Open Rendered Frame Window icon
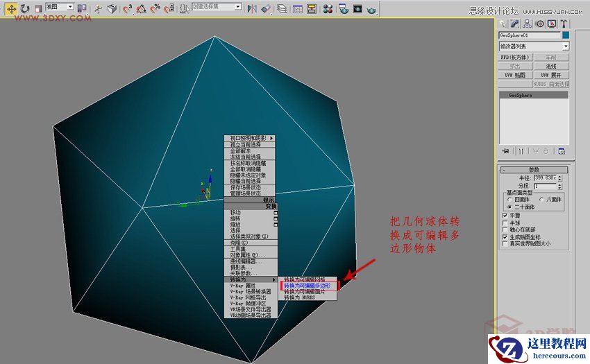This screenshot has width=590, height=364. [x=357, y=8]
